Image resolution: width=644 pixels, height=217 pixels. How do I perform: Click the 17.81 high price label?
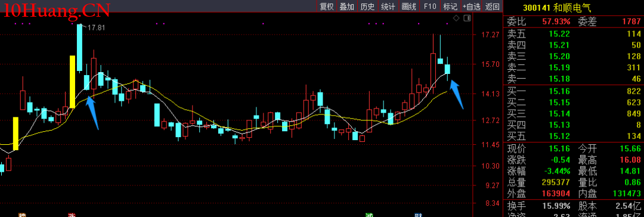97,28
